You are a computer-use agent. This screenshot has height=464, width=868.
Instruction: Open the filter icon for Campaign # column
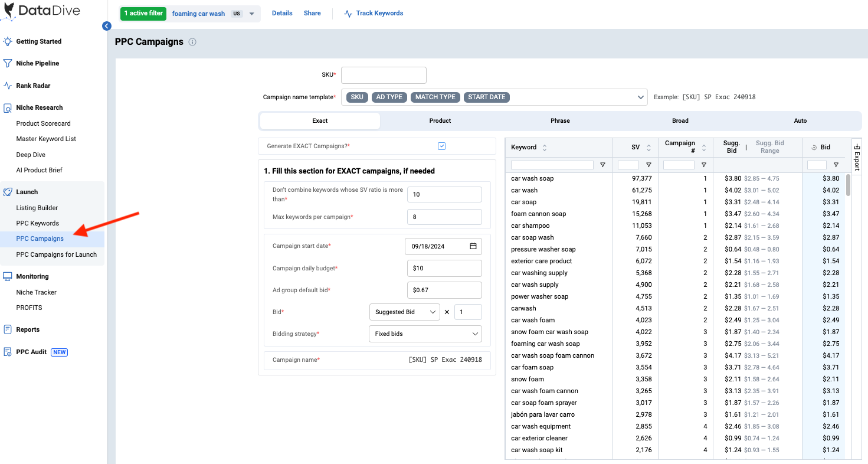pyautogui.click(x=703, y=165)
